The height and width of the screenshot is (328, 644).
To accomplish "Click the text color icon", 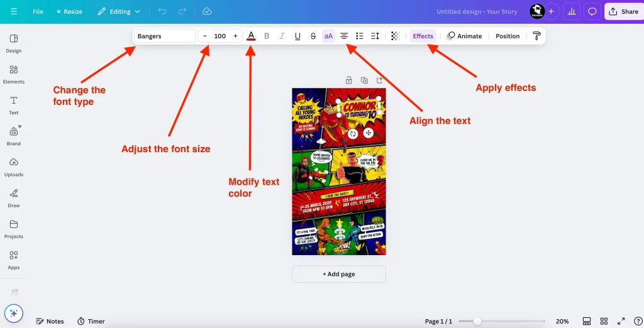I will [251, 36].
